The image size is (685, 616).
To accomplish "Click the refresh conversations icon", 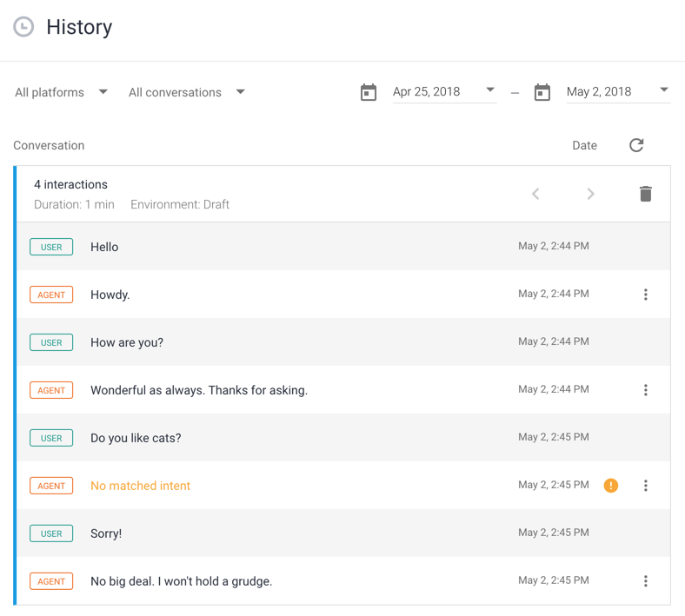I will pos(636,145).
